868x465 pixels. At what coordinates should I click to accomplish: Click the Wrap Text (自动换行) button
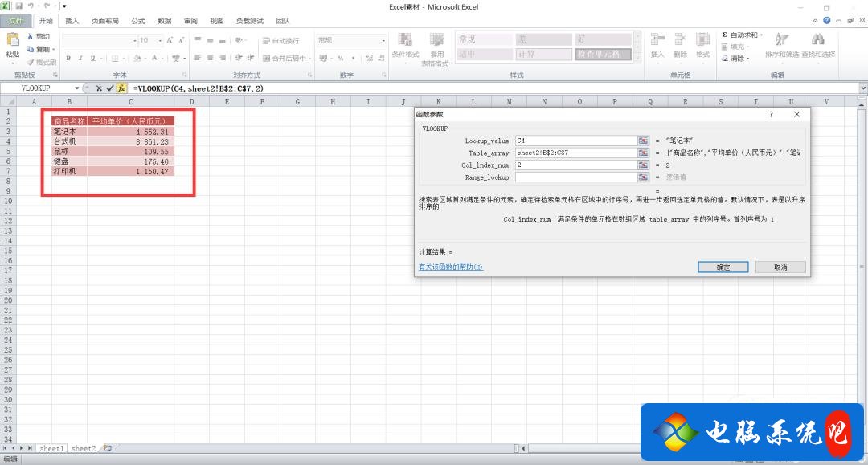(280, 41)
